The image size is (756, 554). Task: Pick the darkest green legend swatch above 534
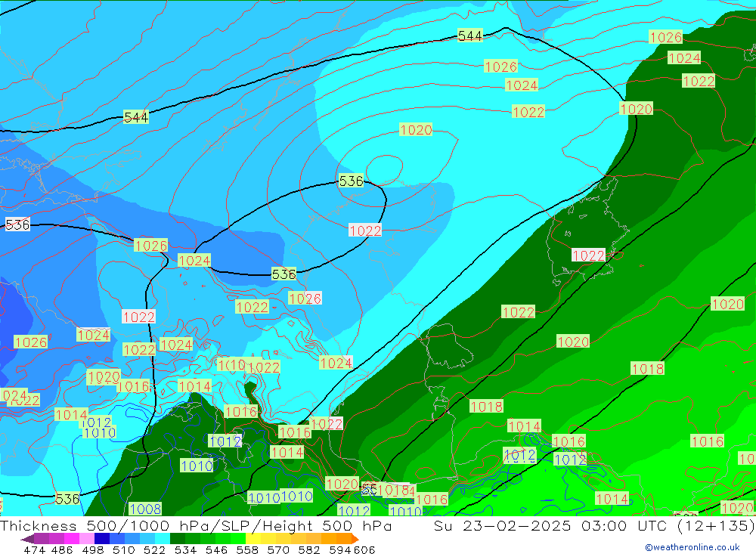(x=178, y=539)
